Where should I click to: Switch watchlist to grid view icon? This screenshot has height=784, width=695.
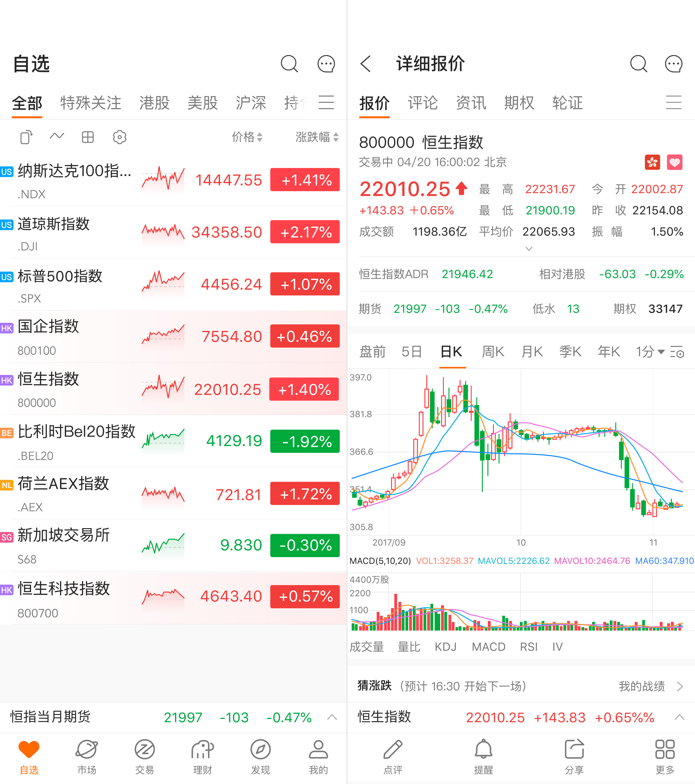pos(88,137)
